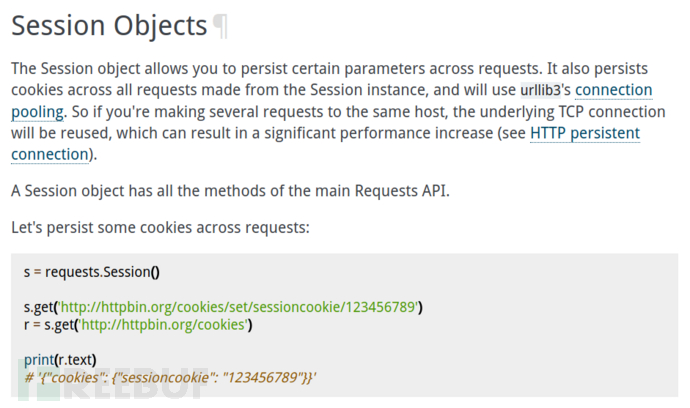Click the 'Let's persist some cookies' sentence

pyautogui.click(x=160, y=228)
